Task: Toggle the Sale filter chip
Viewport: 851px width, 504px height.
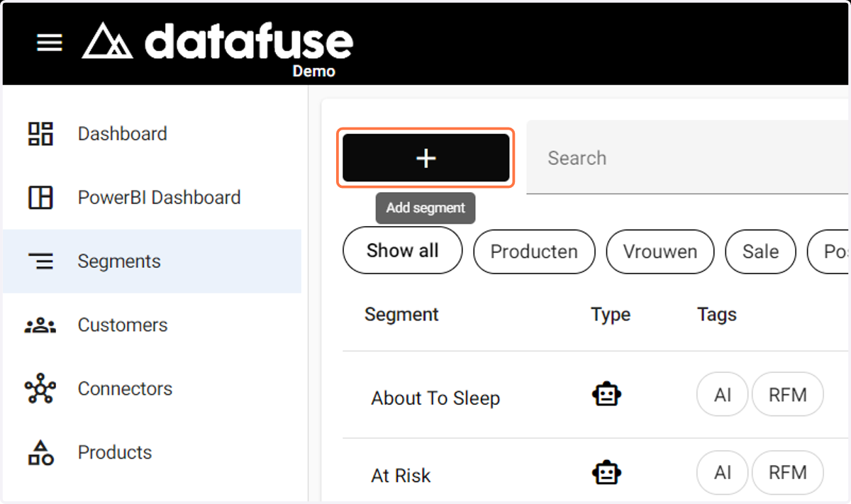Action: click(760, 252)
